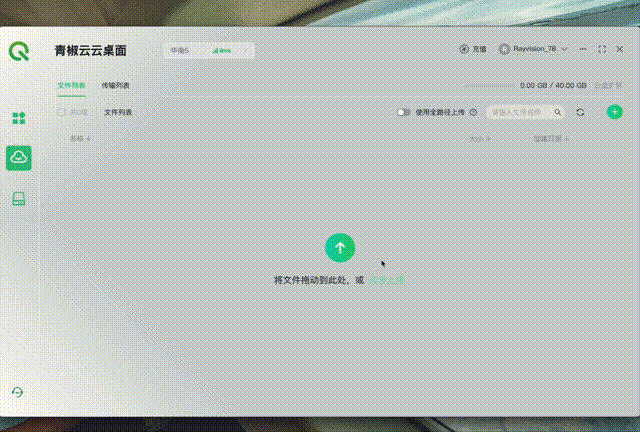Open the desktop apps grid sidebar icon
The height and width of the screenshot is (432, 640).
[x=19, y=118]
